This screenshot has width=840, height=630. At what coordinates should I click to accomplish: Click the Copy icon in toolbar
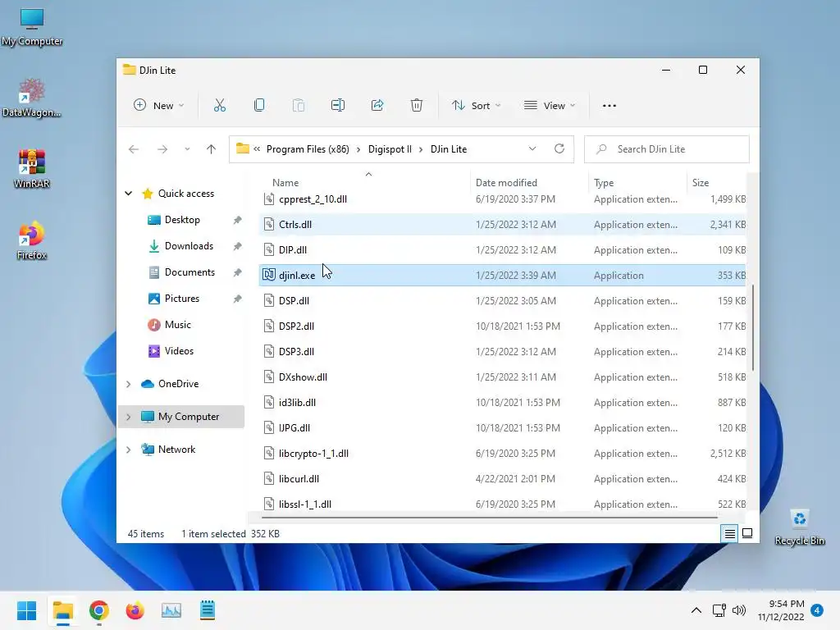coord(259,106)
